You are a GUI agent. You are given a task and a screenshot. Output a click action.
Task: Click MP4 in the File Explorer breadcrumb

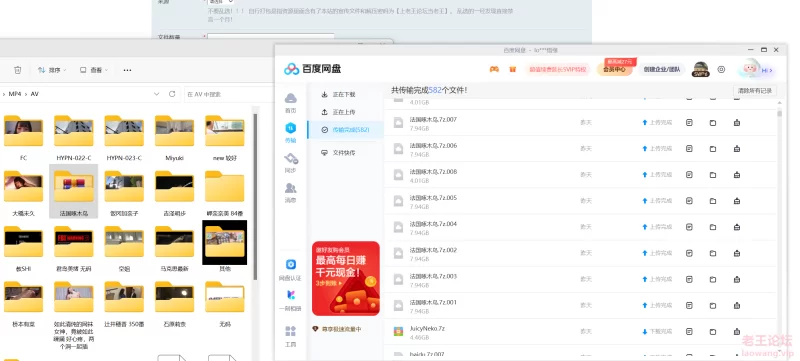point(14,94)
